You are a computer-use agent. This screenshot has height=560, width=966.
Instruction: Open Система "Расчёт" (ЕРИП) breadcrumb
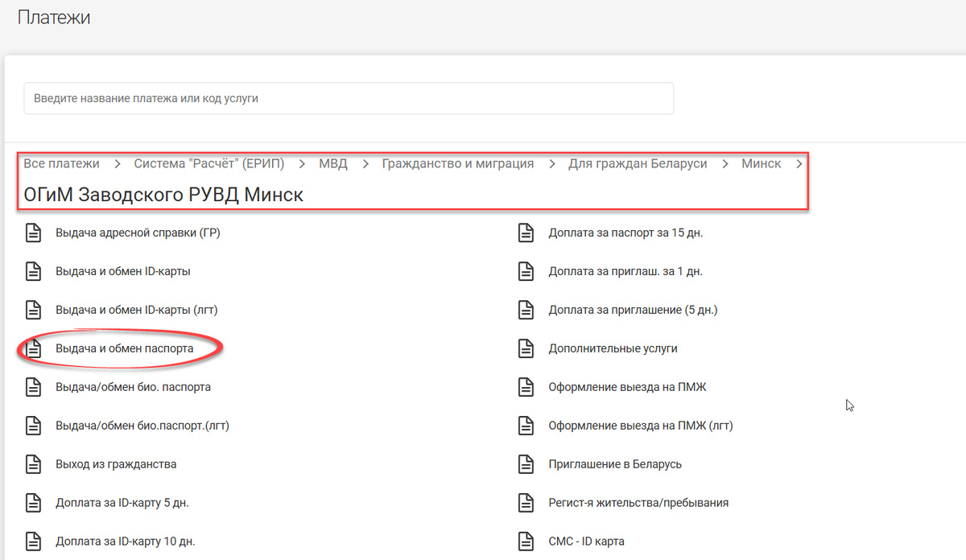click(209, 164)
